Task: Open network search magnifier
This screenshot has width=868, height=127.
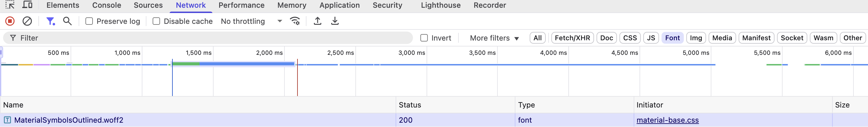Action: [x=67, y=21]
